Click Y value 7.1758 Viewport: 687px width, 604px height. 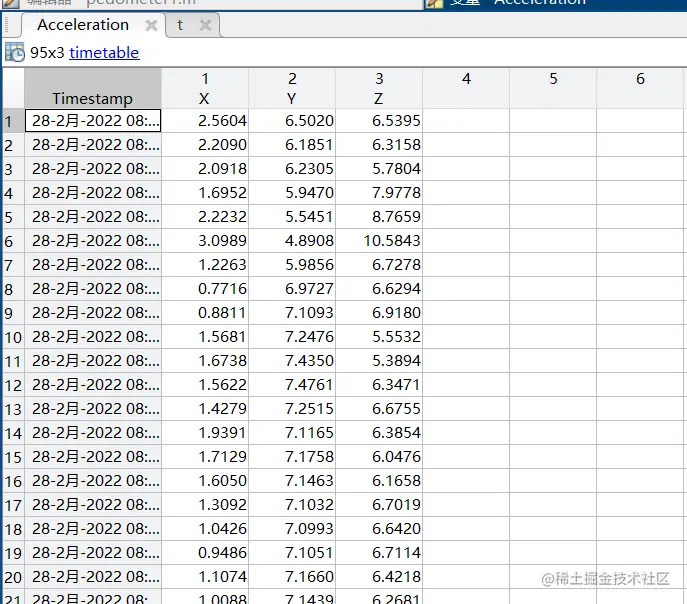tap(309, 457)
